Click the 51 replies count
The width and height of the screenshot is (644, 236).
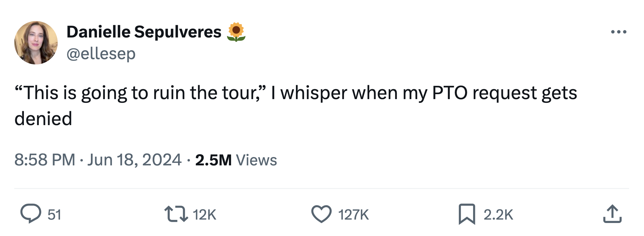click(x=54, y=215)
